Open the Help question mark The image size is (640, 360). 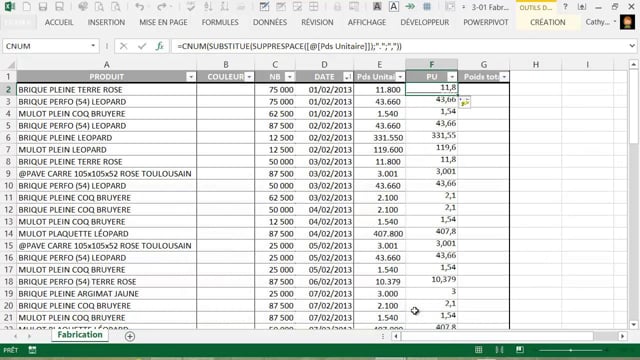pos(565,7)
